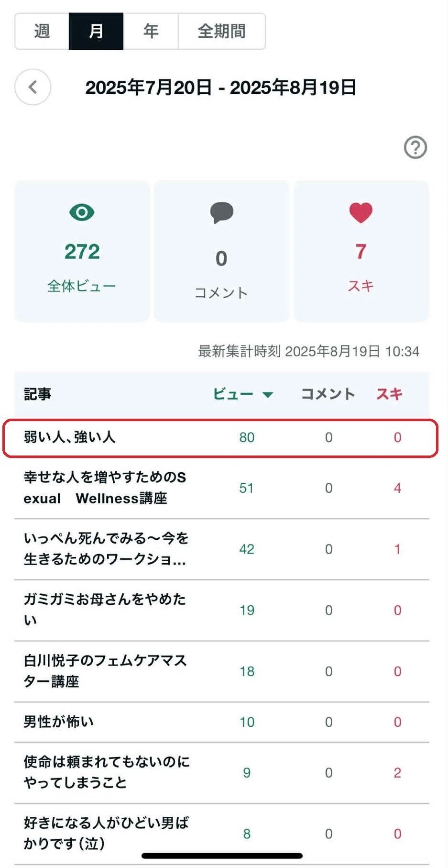This screenshot has width=448, height=868.
Task: Tap the 272 全体ビュー summary card
Action: 82,251
